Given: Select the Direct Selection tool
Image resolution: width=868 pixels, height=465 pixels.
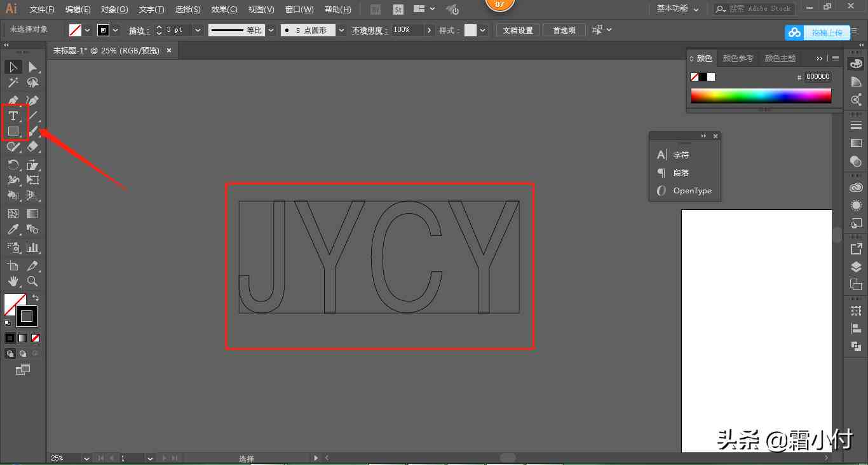Looking at the screenshot, I should tap(32, 67).
